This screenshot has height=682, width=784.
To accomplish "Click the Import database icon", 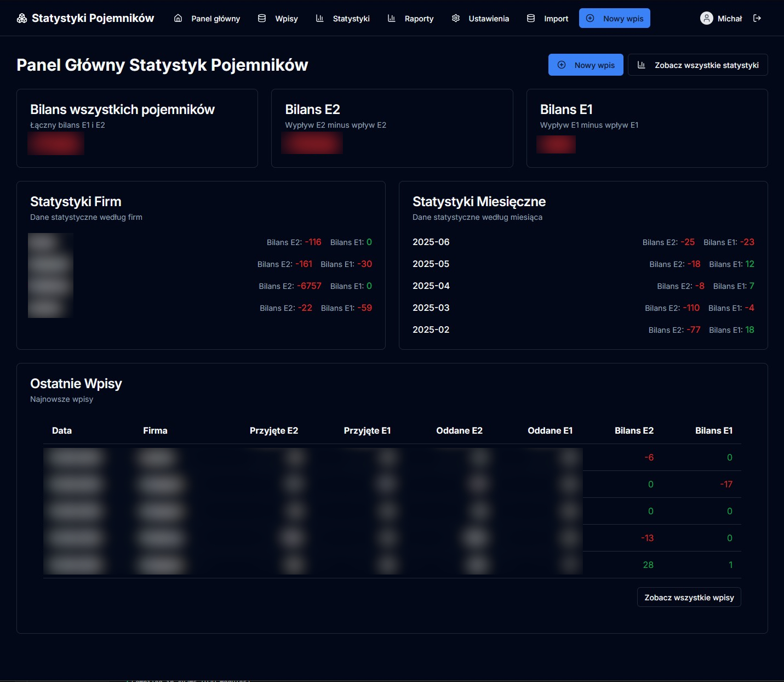I will 530,18.
